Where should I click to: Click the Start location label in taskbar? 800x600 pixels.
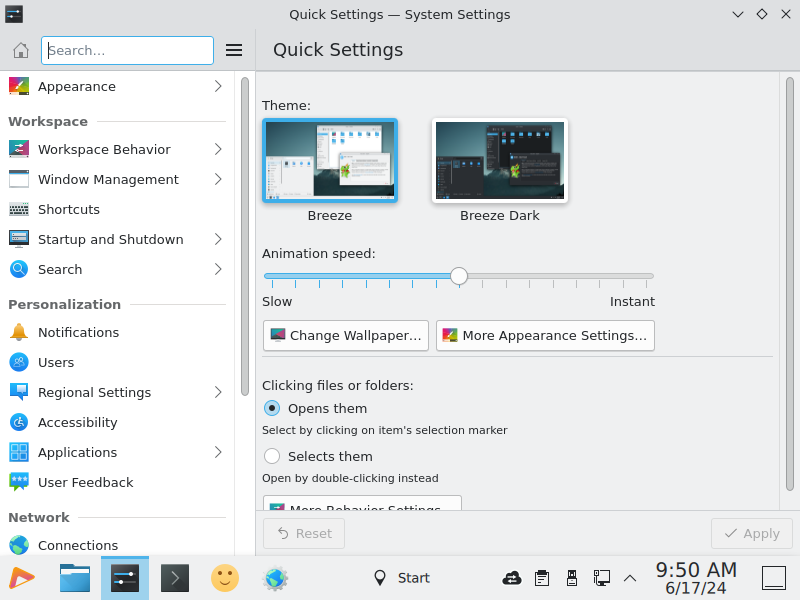[414, 578]
